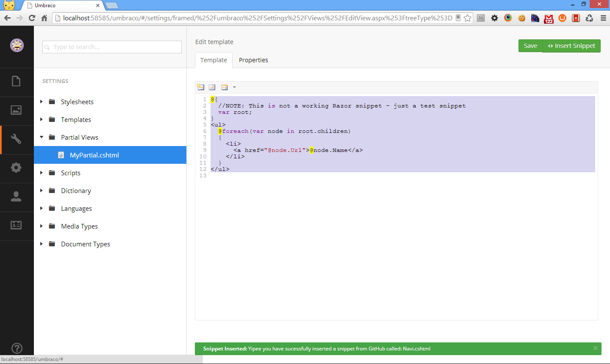The width and height of the screenshot is (610, 364).
Task: Open the Users section icon
Action: [x=16, y=196]
